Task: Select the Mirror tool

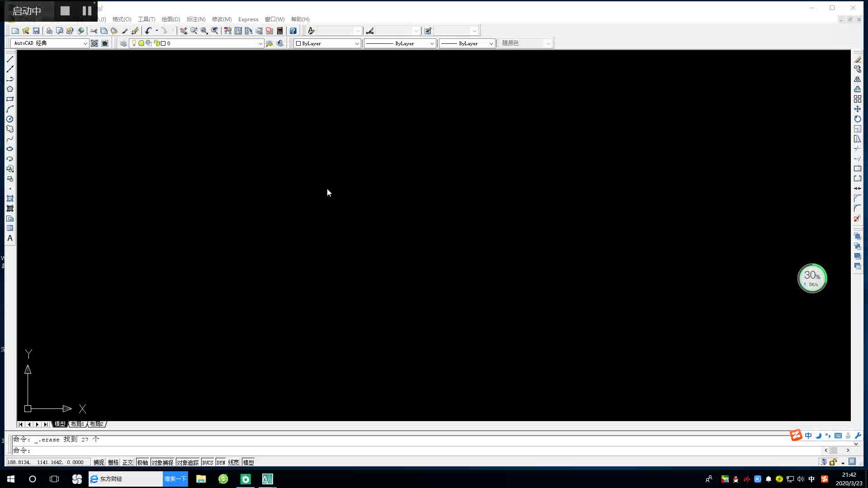Action: tap(858, 79)
